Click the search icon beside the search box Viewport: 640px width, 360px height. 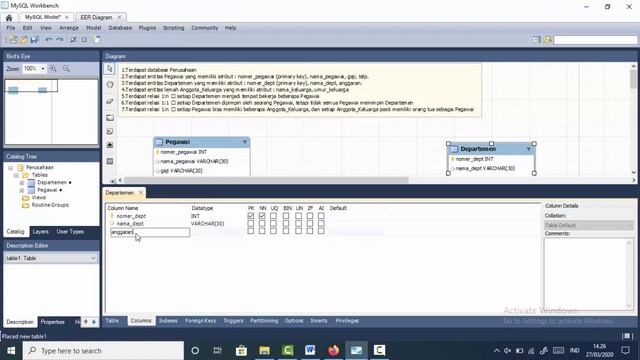click(x=547, y=40)
